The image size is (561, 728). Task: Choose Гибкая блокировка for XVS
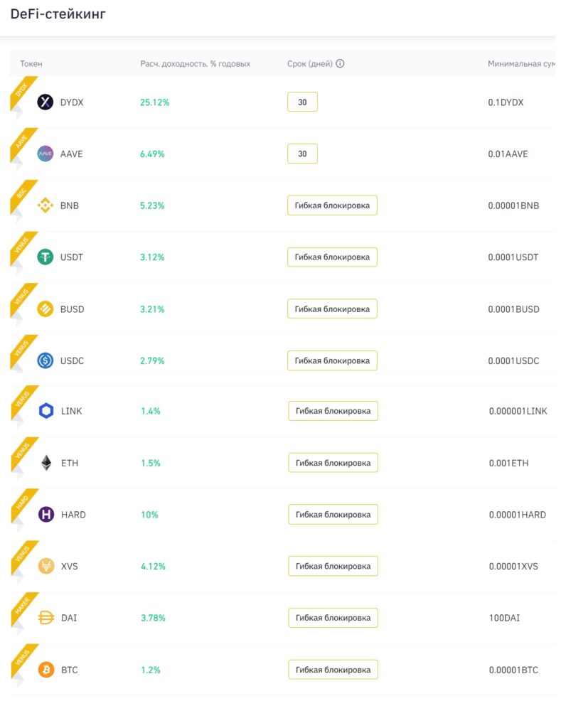[x=333, y=566]
